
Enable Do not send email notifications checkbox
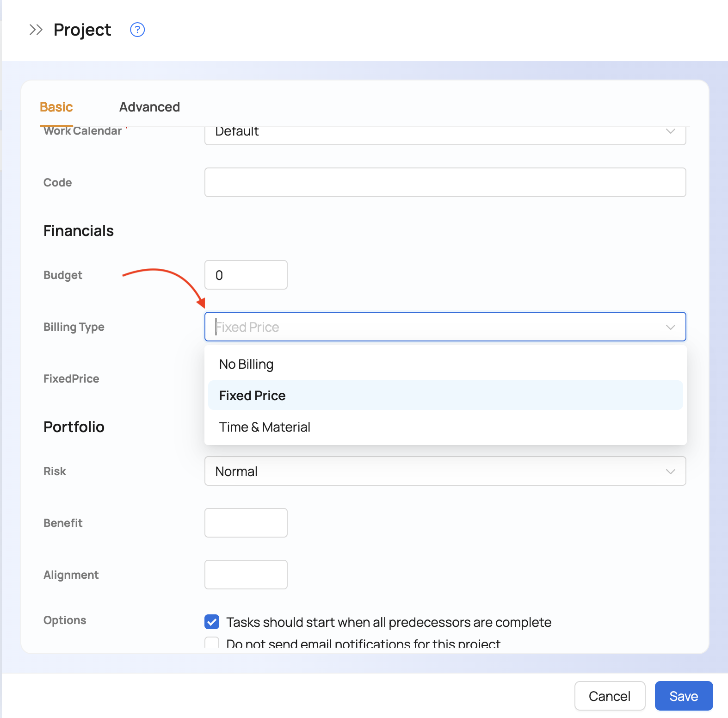[212, 643]
